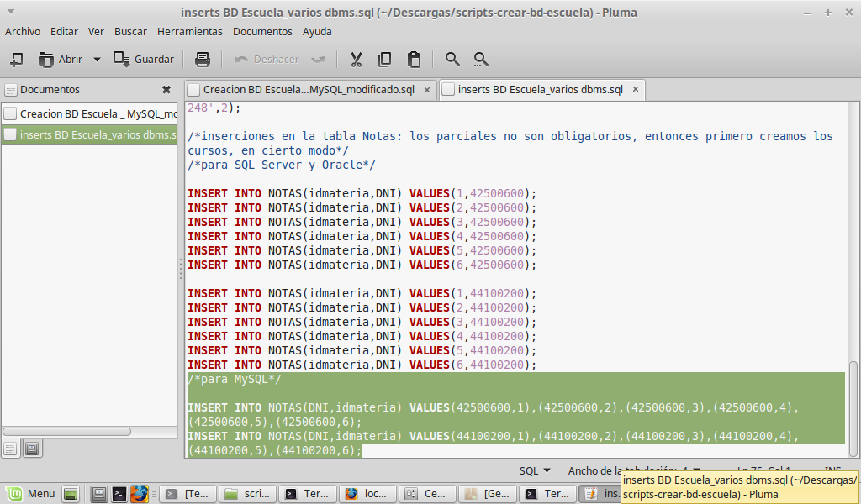Open the find and replace tool
Image resolution: width=861 pixels, height=504 pixels.
(x=481, y=59)
